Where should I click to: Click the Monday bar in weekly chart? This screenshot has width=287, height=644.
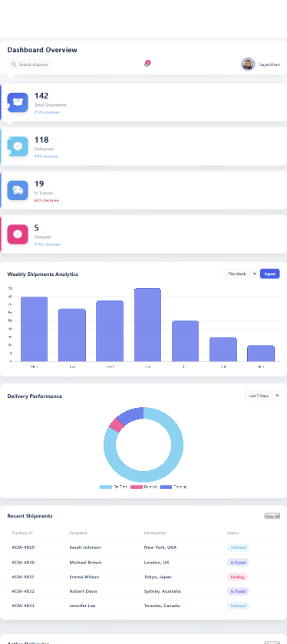[x=34, y=329]
